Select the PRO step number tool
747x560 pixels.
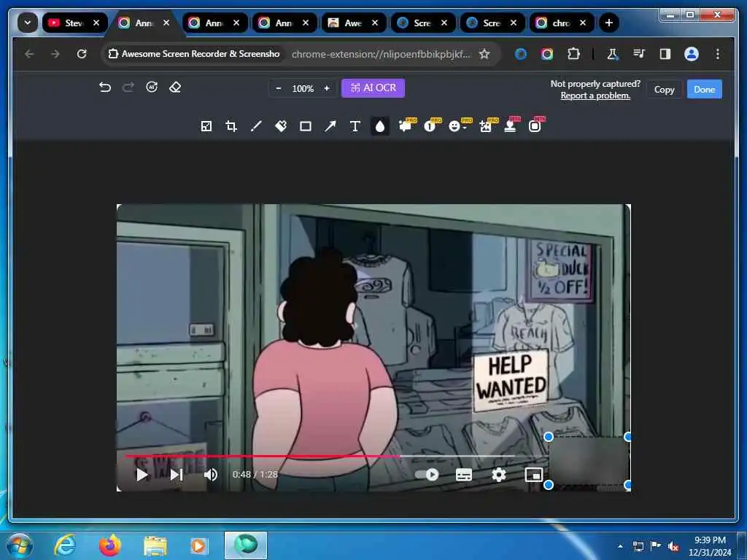(x=431, y=125)
